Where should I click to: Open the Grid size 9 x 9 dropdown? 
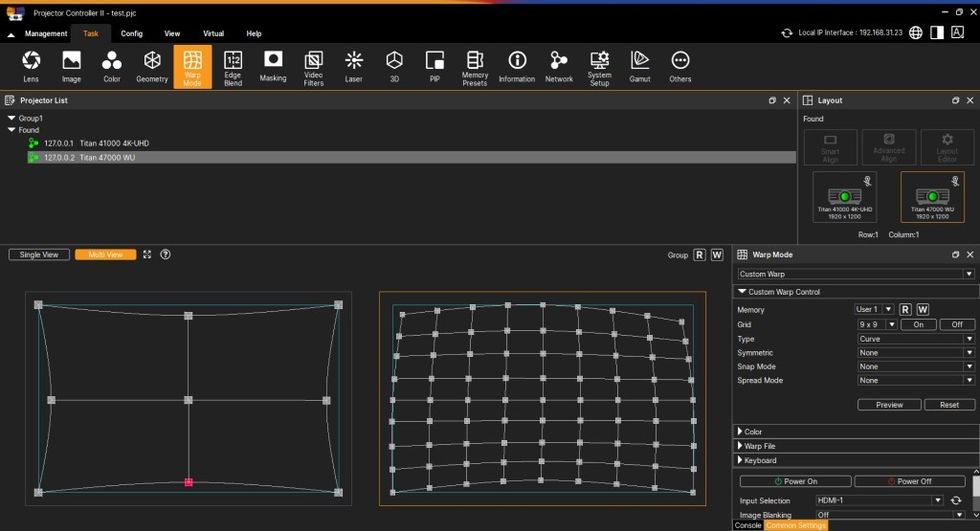[875, 324]
